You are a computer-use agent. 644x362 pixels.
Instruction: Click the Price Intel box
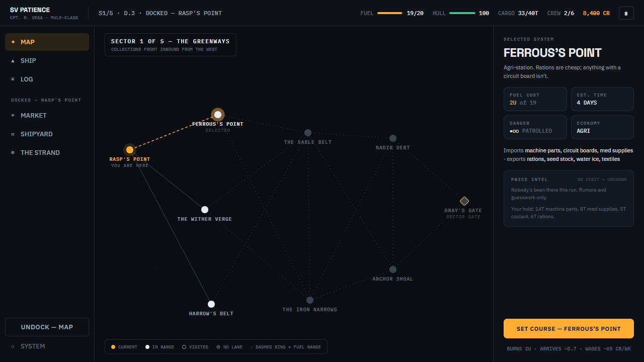tap(569, 199)
